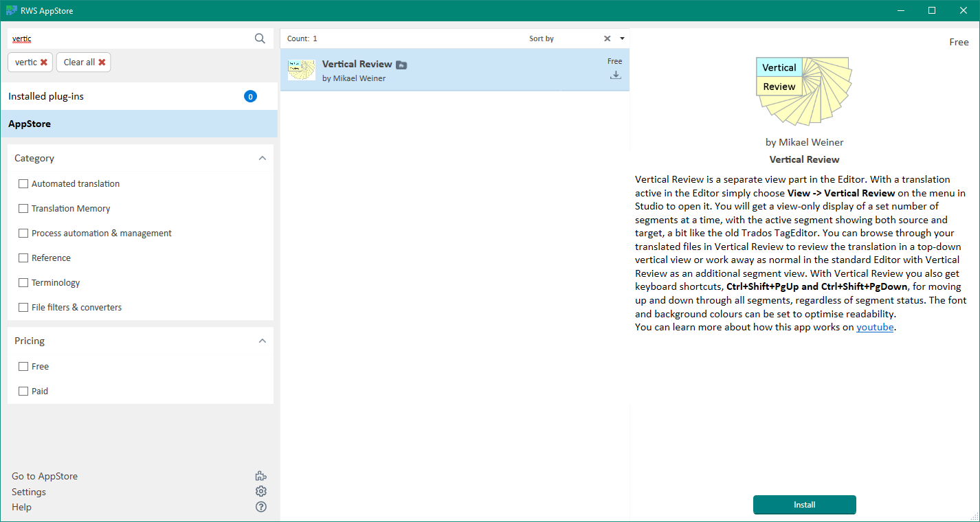Viewport: 980px width, 522px height.
Task: Collapse the Category section
Action: pos(262,158)
